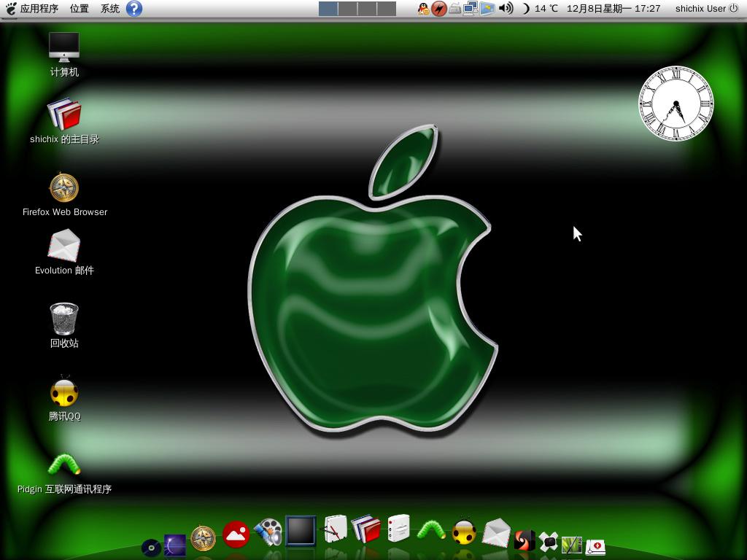
Task: Click the red download drive icon in the dock
Action: pos(595,547)
